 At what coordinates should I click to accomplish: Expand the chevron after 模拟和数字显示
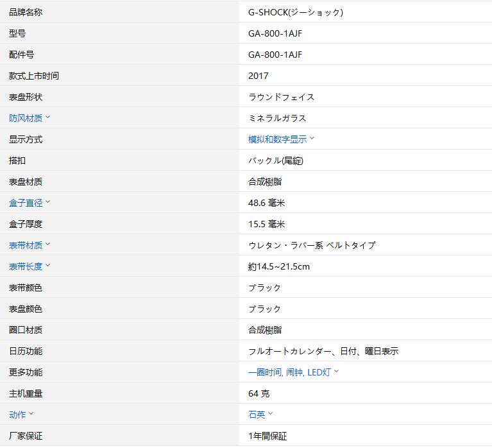(312, 138)
